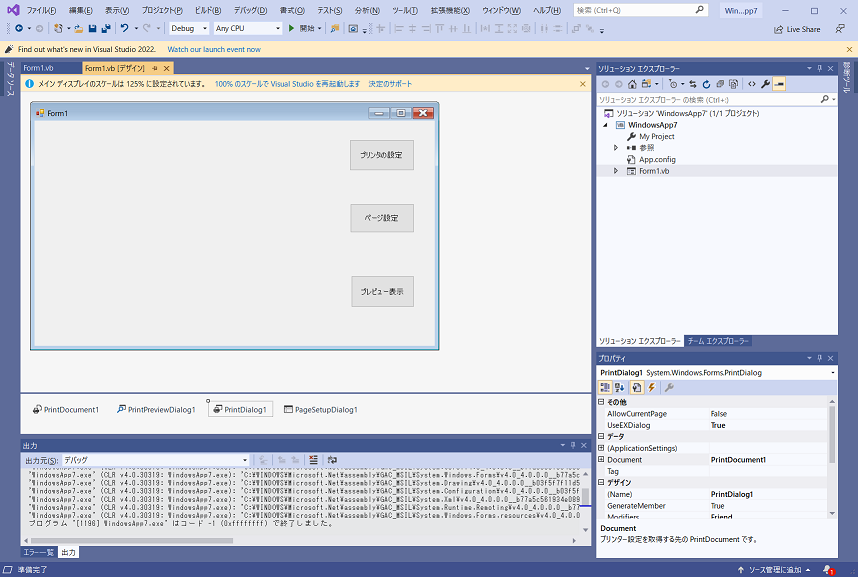
Task: Open the ビルド(B) menu
Action: 208,10
